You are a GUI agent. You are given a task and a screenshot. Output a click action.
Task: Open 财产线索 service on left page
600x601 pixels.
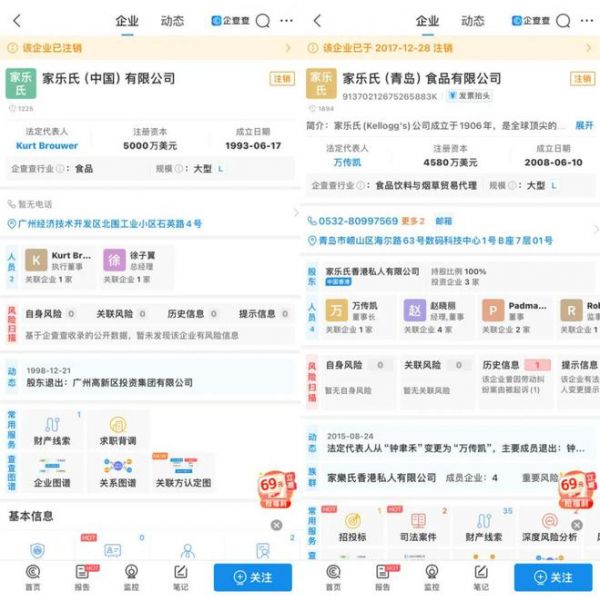[x=52, y=431]
